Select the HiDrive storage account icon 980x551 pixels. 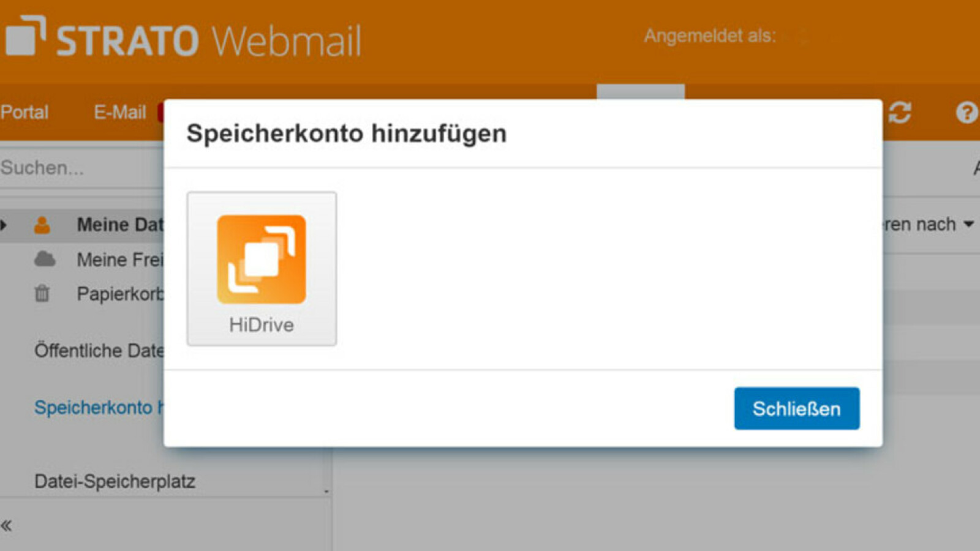[261, 260]
